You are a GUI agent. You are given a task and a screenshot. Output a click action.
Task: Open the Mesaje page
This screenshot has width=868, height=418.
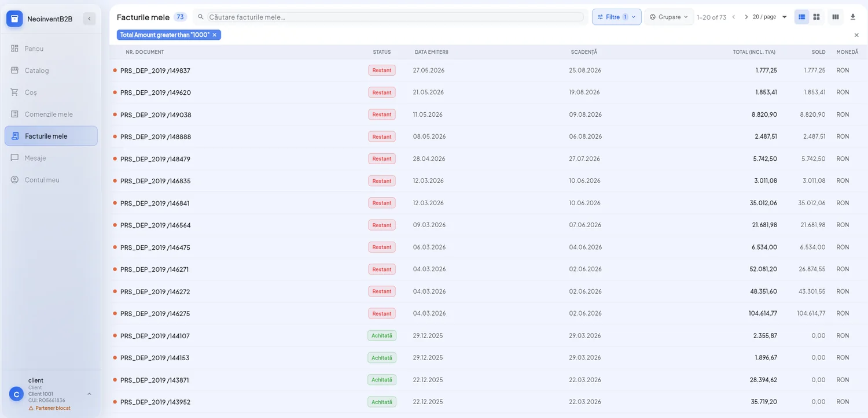coord(51,158)
